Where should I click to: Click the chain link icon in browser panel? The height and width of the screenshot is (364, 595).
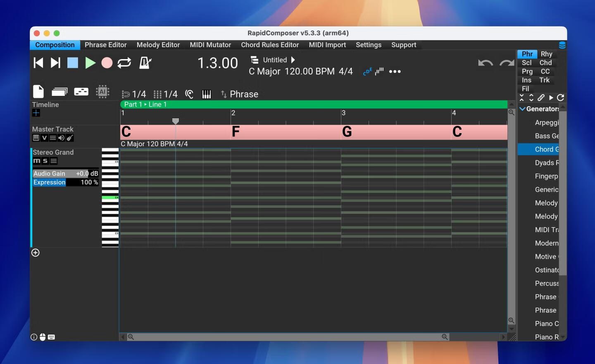[541, 98]
